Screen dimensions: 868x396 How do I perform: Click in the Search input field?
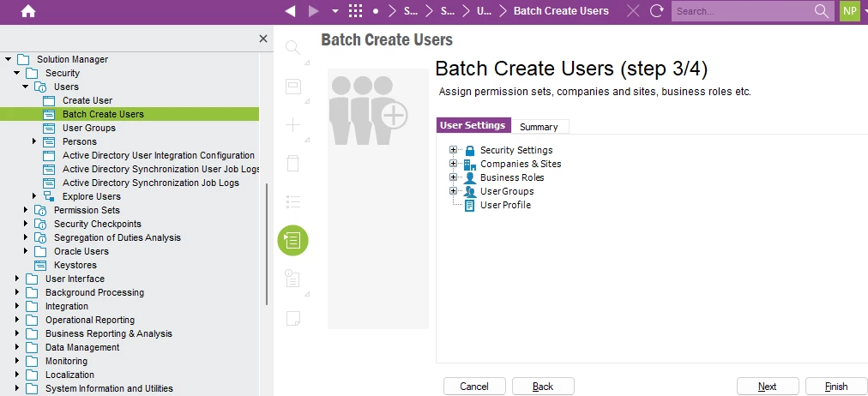click(741, 11)
